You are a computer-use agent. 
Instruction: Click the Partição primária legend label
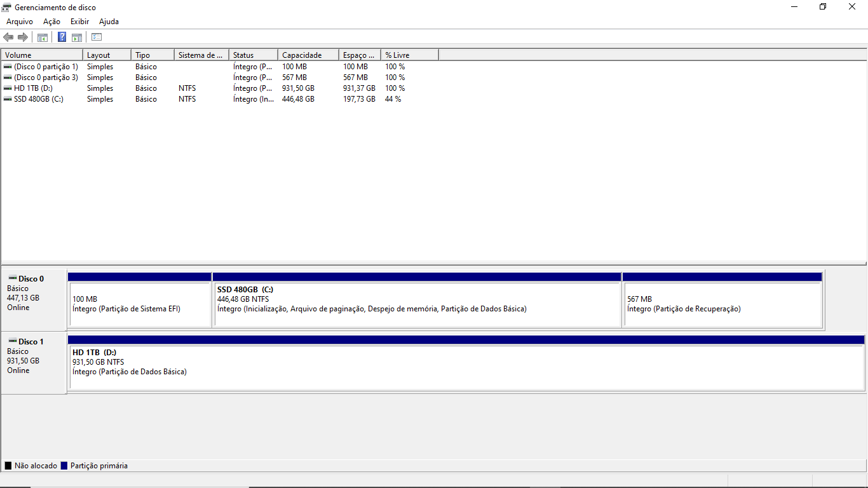pyautogui.click(x=99, y=466)
